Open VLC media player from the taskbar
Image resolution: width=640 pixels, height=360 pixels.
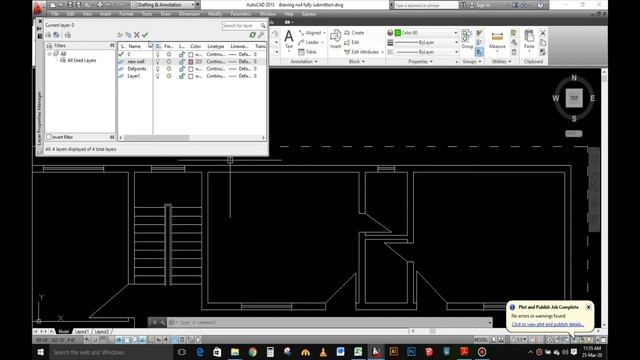(323, 352)
